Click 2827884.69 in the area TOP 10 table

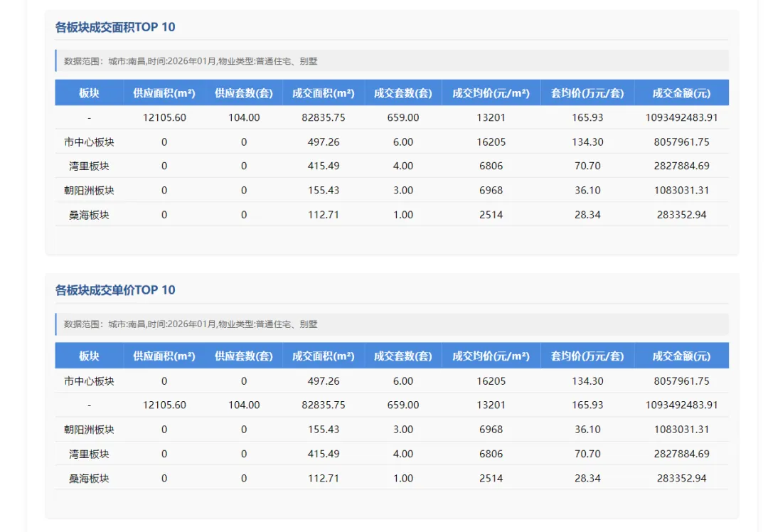[681, 166]
